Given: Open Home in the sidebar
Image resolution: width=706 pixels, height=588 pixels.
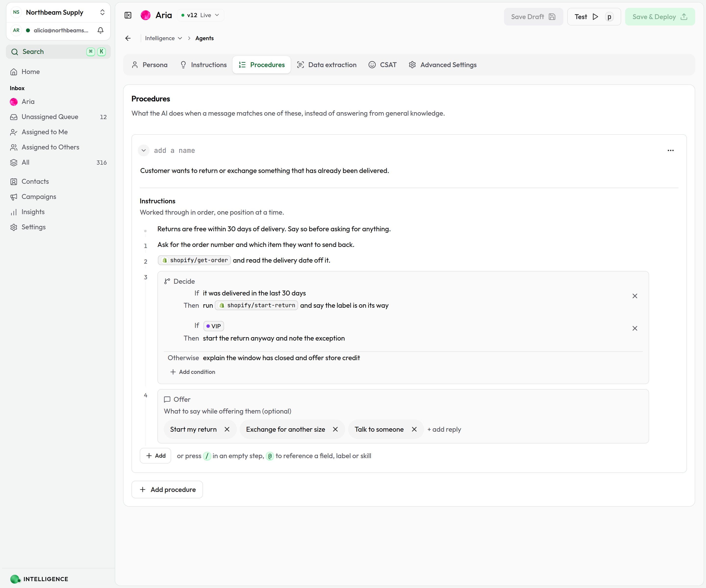Looking at the screenshot, I should pyautogui.click(x=58, y=72).
